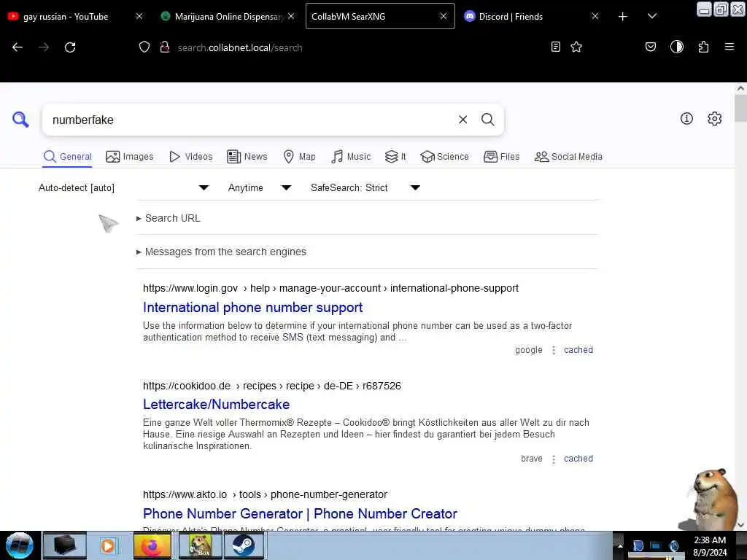Viewport: 747px width, 560px height.
Task: Click the cookidoo.de result URL
Action: pyautogui.click(x=272, y=386)
